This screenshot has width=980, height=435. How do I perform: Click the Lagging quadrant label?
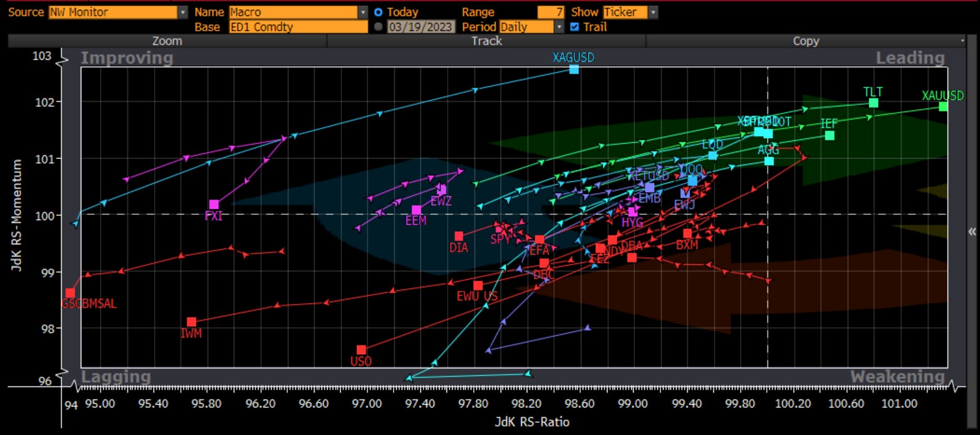click(x=116, y=377)
